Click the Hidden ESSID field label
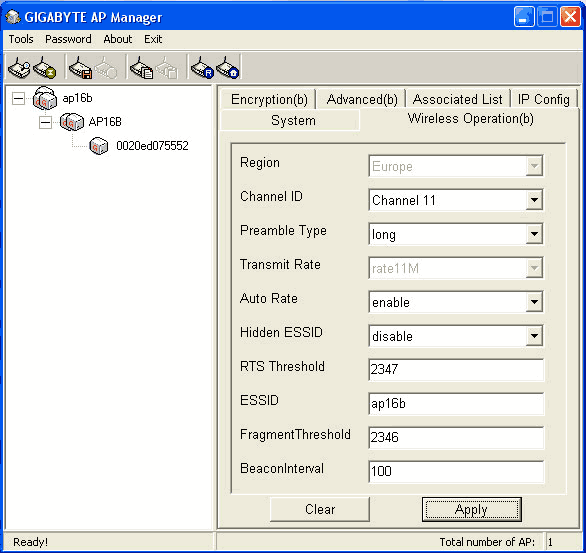The height and width of the screenshot is (553, 586). 281,333
